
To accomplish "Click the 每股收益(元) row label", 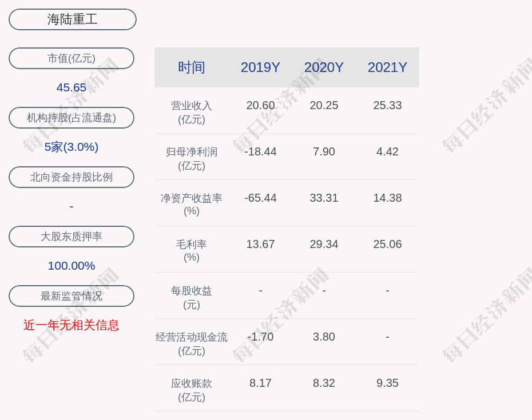I will [x=192, y=298].
